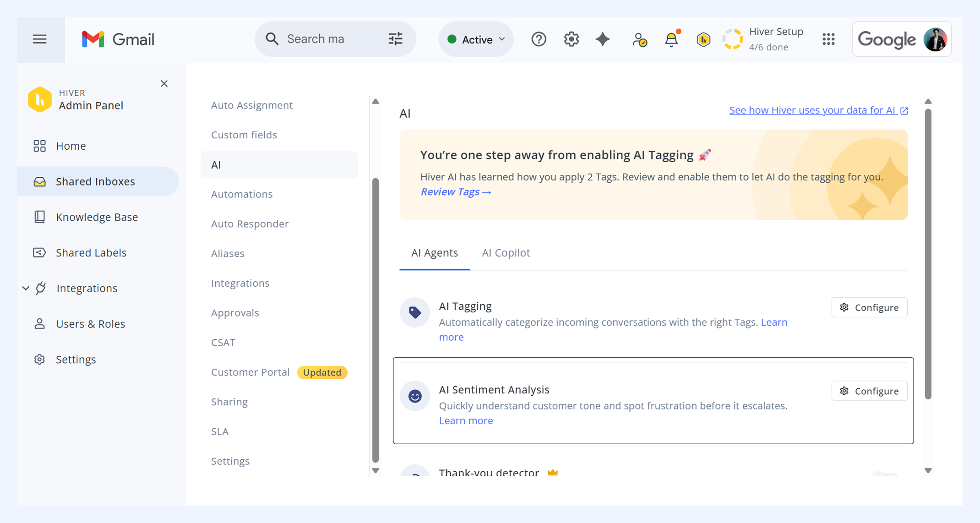Open Gmail settings gear in top bar
The image size is (980, 523).
click(571, 39)
